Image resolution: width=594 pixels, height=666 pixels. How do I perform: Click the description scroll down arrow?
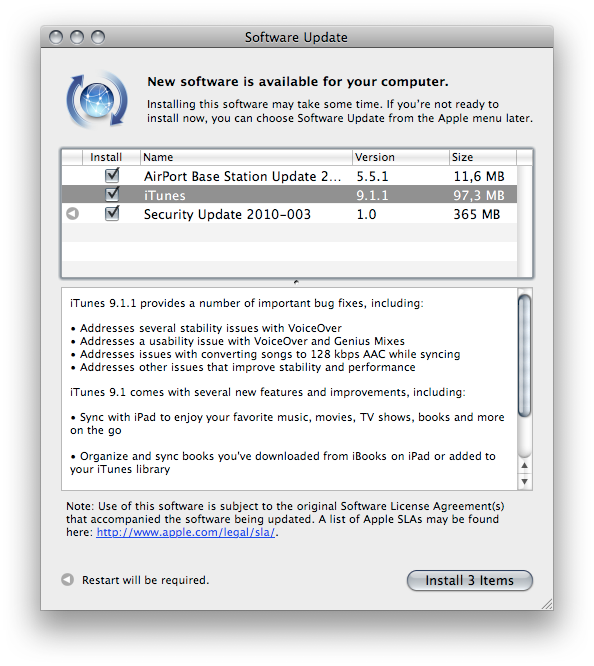click(525, 481)
